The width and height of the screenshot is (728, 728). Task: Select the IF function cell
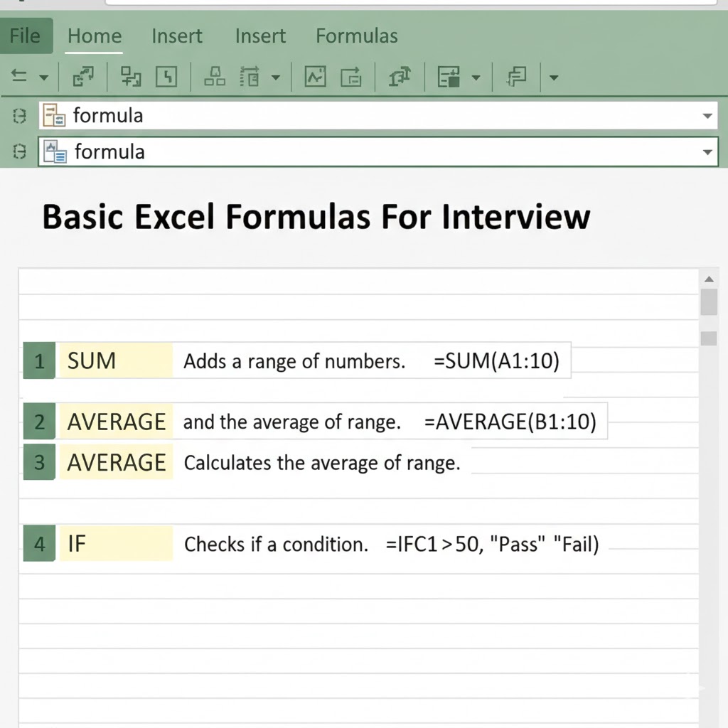pos(115,545)
